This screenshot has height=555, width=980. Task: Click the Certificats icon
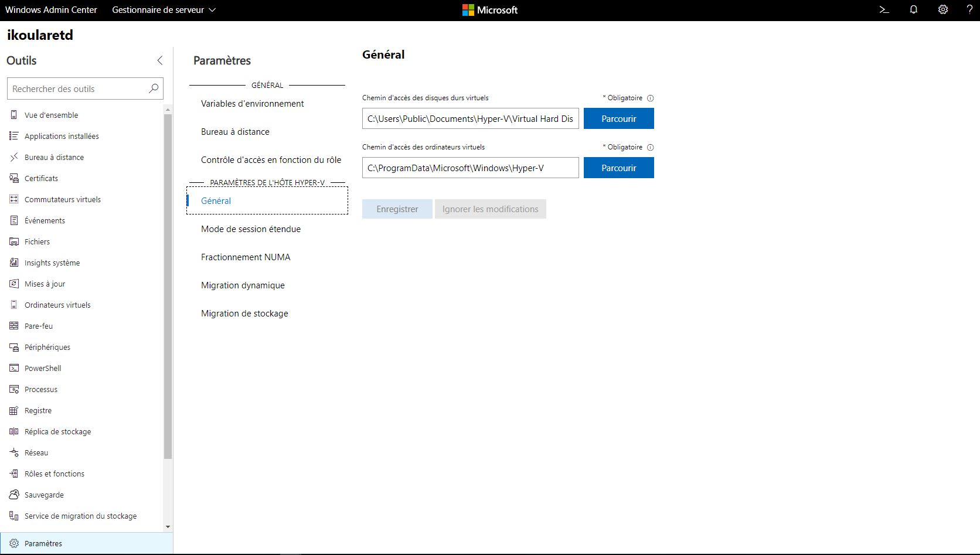pos(14,178)
